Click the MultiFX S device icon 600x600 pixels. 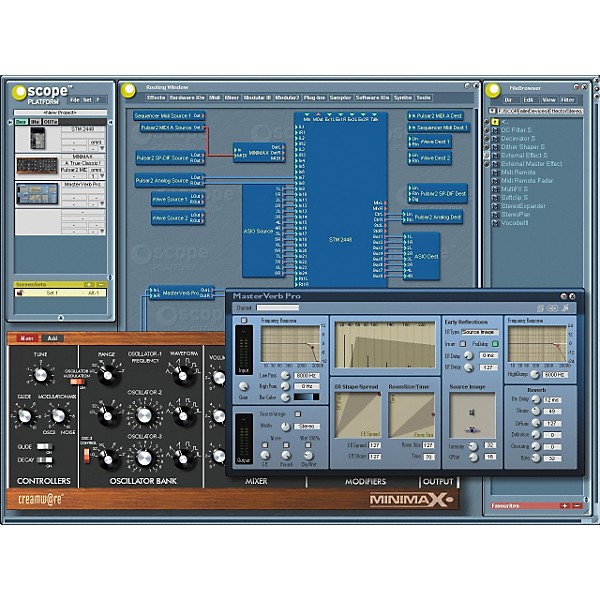point(496,189)
